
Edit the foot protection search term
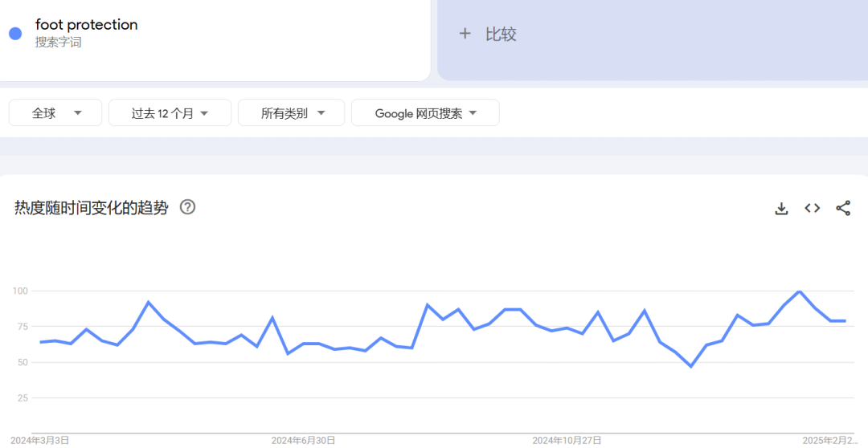coord(86,24)
